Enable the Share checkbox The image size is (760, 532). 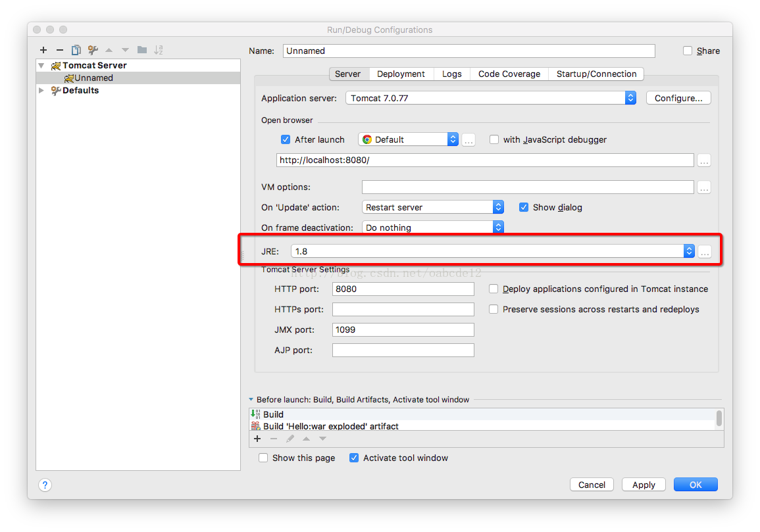(688, 51)
